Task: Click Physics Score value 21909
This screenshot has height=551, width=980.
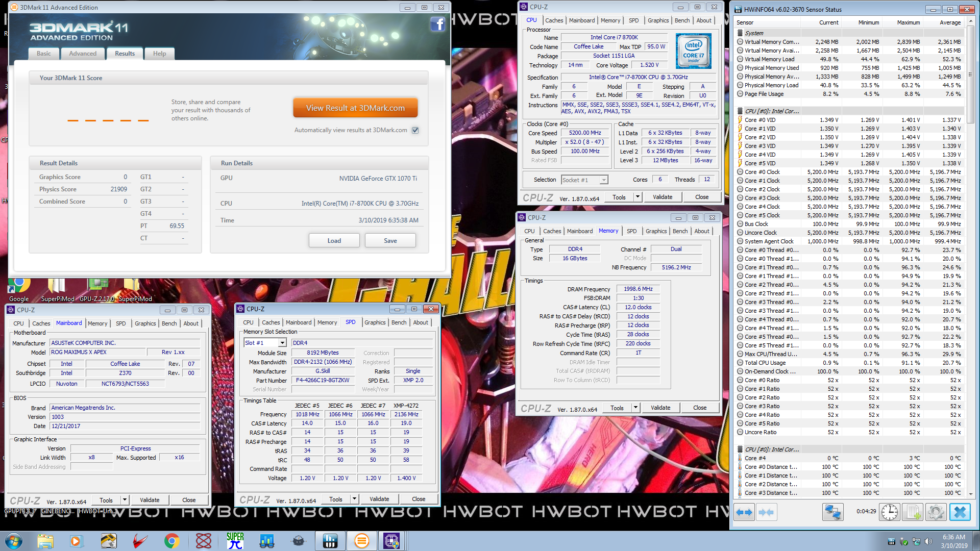Action: pos(118,189)
